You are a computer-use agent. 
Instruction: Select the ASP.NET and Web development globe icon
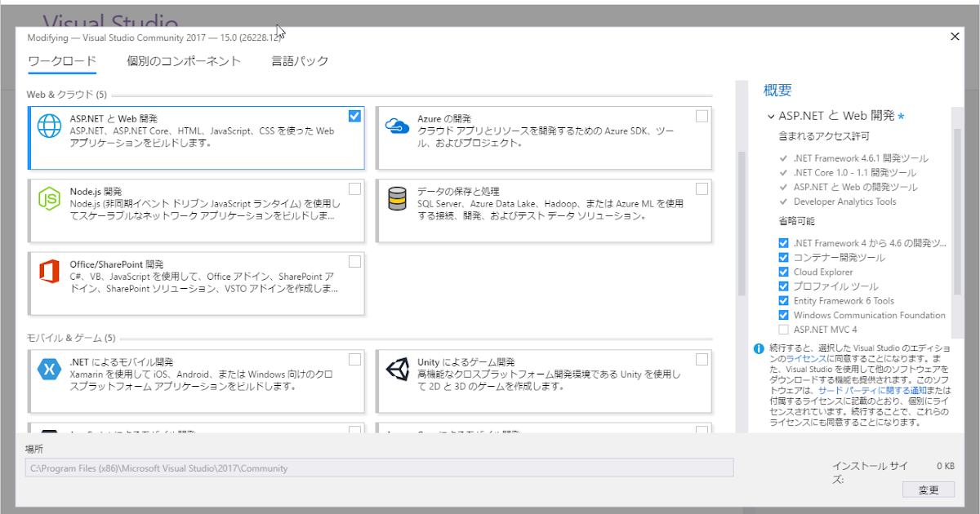[49, 125]
